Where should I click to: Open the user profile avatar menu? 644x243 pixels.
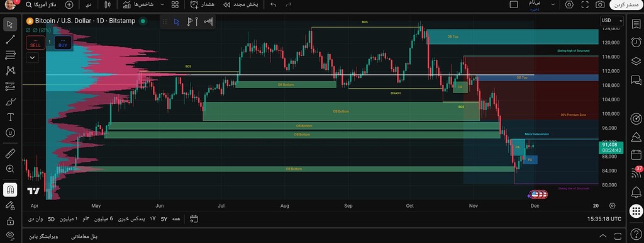pyautogui.click(x=10, y=4)
